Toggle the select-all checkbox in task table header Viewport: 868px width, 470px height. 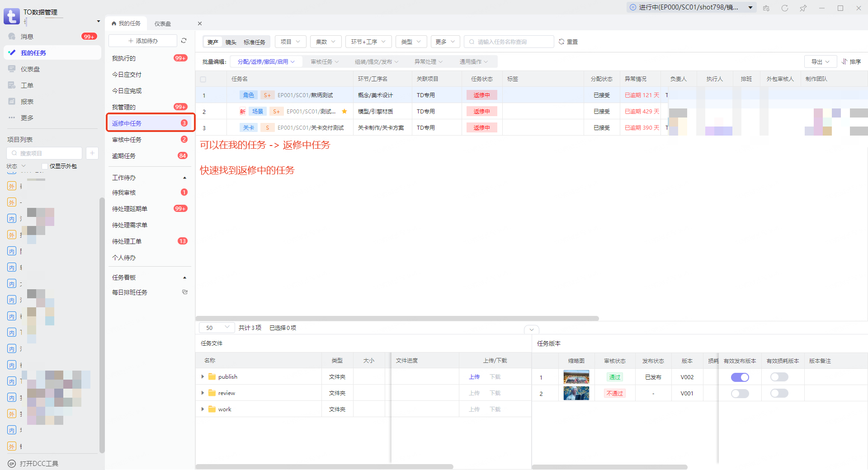pyautogui.click(x=203, y=79)
